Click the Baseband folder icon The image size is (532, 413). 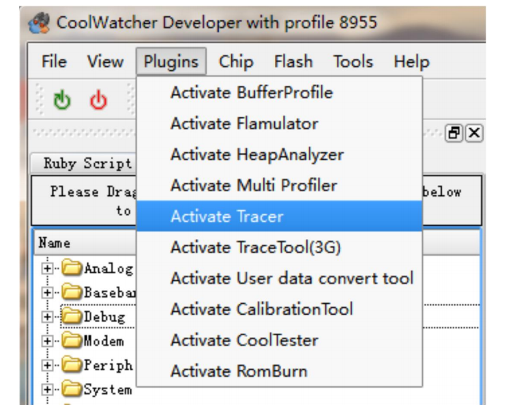[x=72, y=292]
